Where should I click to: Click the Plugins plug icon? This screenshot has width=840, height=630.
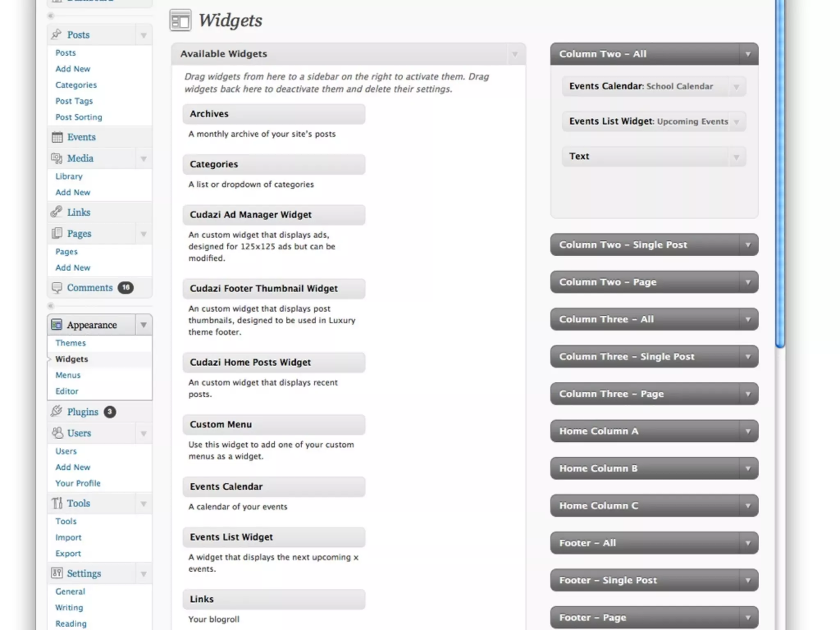click(x=57, y=411)
